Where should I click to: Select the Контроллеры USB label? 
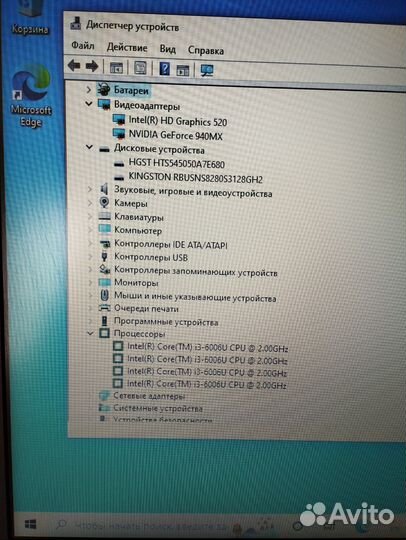pyautogui.click(x=151, y=257)
